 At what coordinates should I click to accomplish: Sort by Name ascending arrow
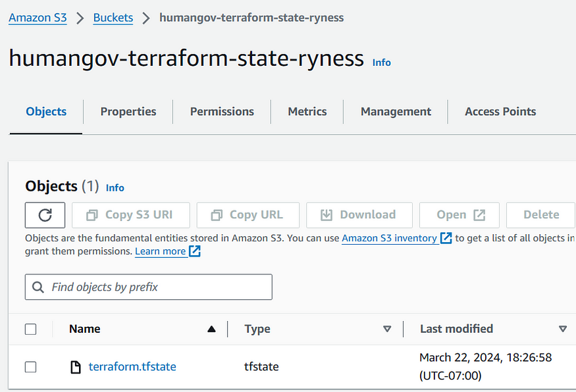coord(211,329)
